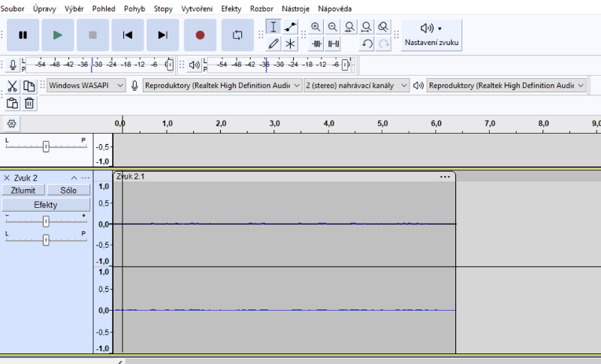This screenshot has height=364, width=601.
Task: Select the Envelope tool
Action: coord(290,27)
